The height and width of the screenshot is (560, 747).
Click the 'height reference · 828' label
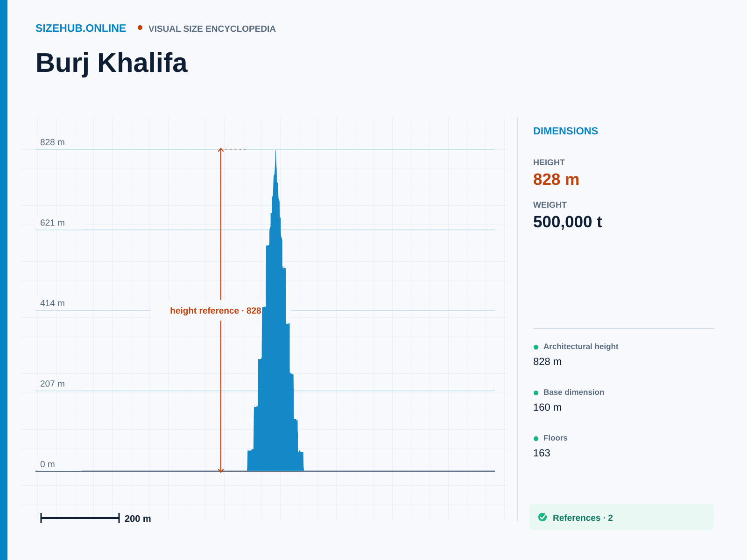click(x=216, y=311)
